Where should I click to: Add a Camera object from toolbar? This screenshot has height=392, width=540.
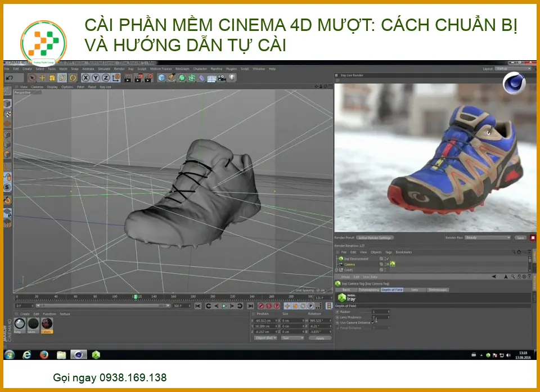pos(222,78)
